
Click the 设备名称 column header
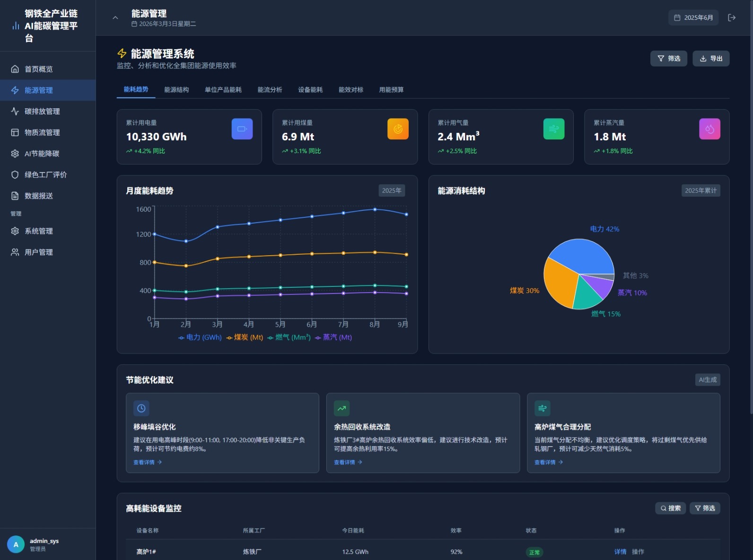coord(148,530)
